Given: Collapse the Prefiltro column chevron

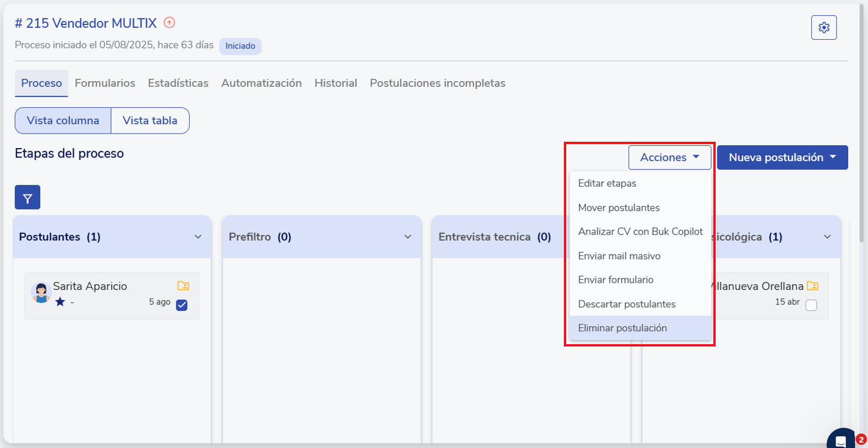Looking at the screenshot, I should click(407, 237).
